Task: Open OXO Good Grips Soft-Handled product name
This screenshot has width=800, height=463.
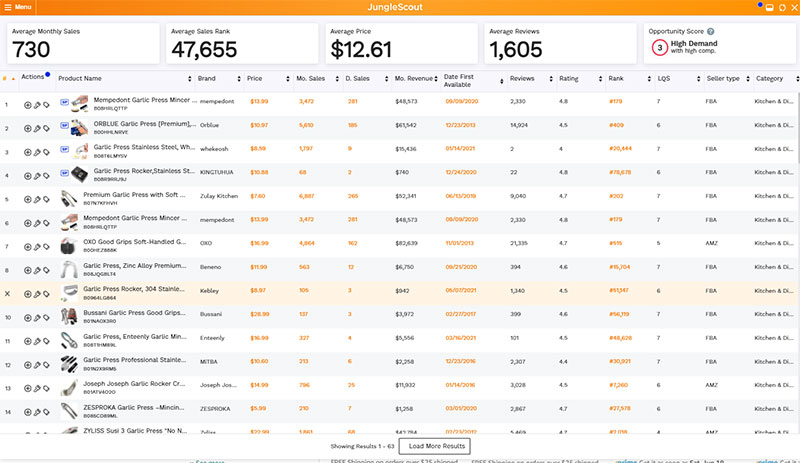Action: (135, 242)
